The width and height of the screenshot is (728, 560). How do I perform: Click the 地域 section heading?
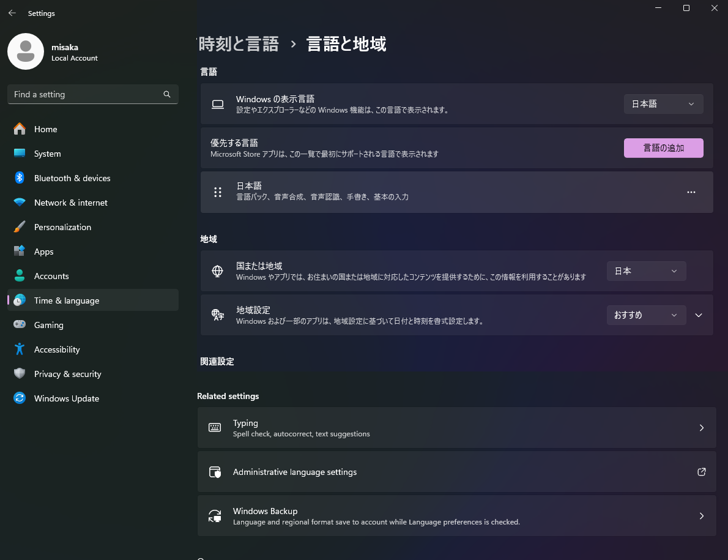tap(209, 239)
